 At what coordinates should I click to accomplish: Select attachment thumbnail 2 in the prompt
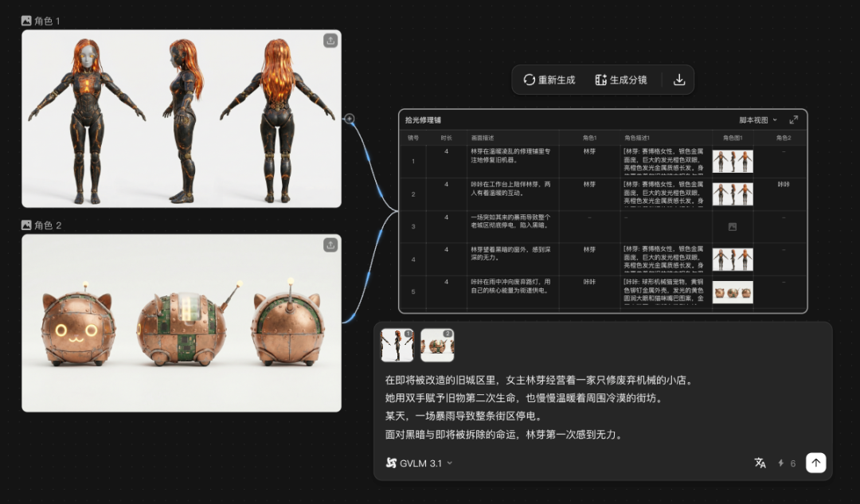(x=437, y=344)
